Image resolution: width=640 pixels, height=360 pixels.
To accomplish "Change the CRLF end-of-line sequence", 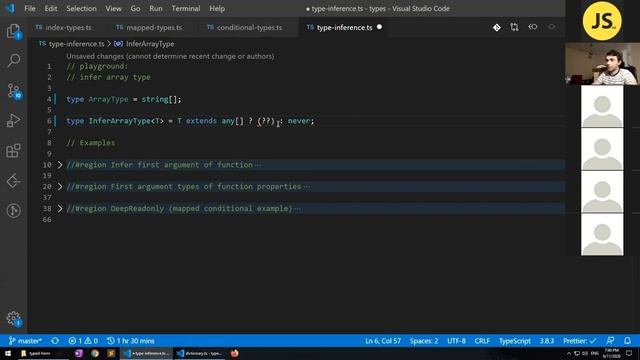I will tap(482, 341).
